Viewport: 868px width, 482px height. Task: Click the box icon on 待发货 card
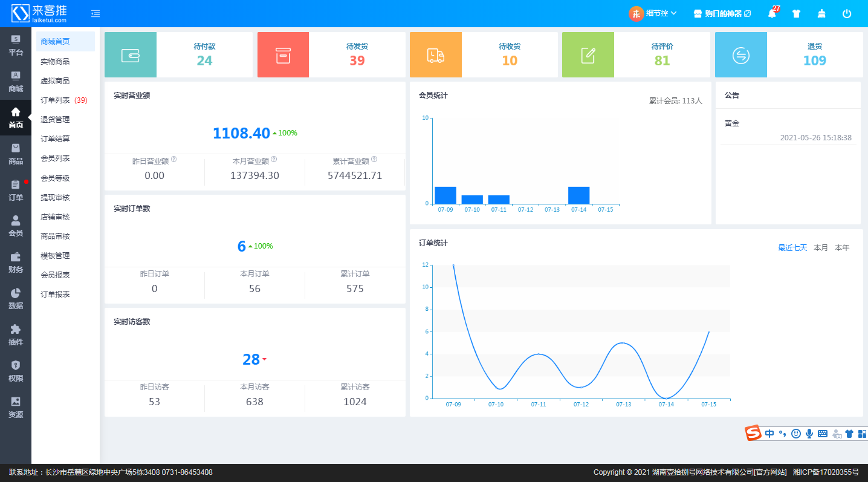[x=283, y=55]
